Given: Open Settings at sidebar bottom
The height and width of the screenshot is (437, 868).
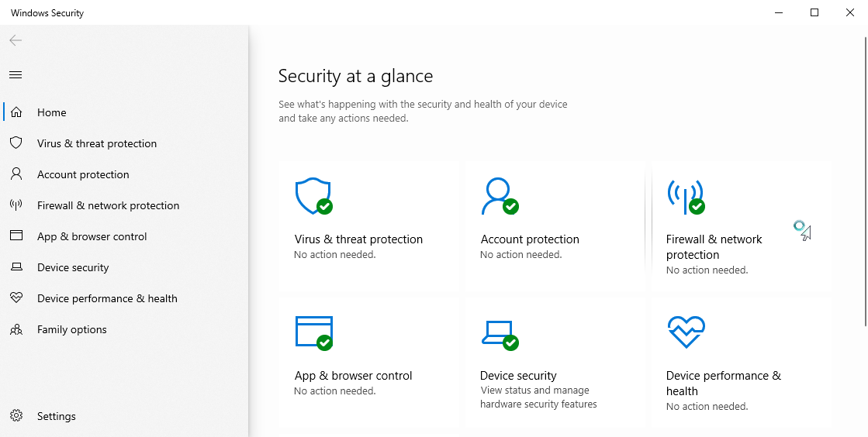Looking at the screenshot, I should (124, 415).
